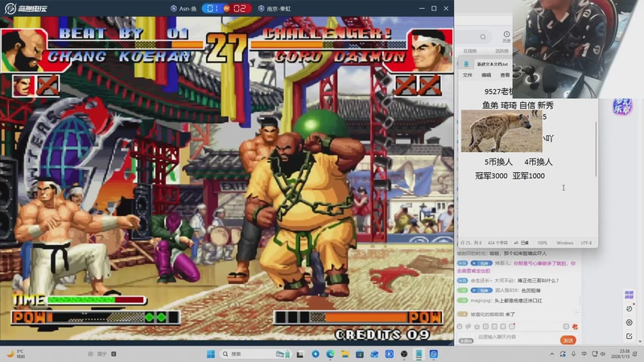644x362 pixels.
Task: Click the 中 input method indicator
Action: coord(584,354)
